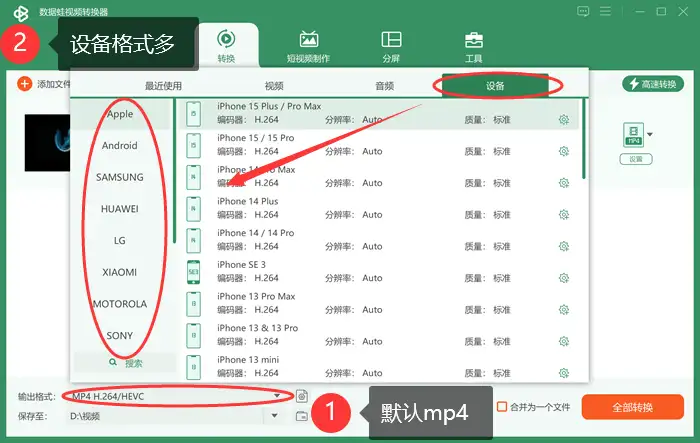Click the 数据蛙视频转换器 app logo
700x443 pixels.
click(x=21, y=13)
